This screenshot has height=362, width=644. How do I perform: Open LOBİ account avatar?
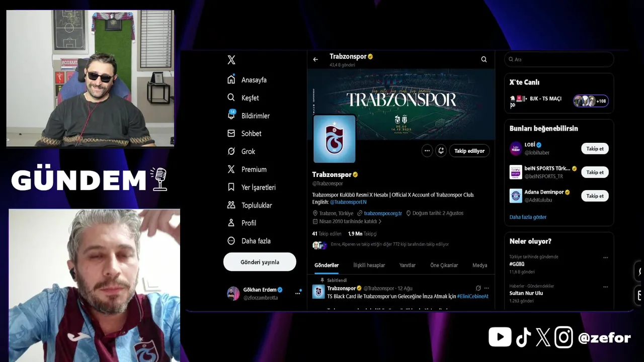(516, 148)
